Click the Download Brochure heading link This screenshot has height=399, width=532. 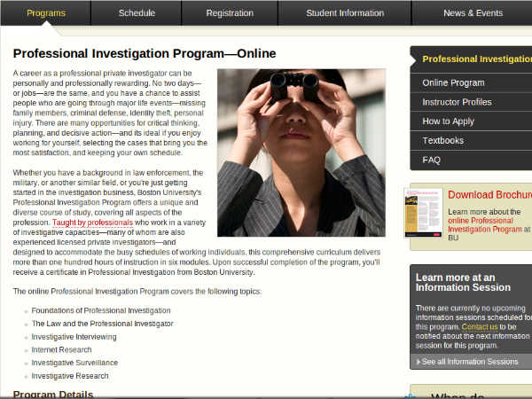[x=489, y=195]
